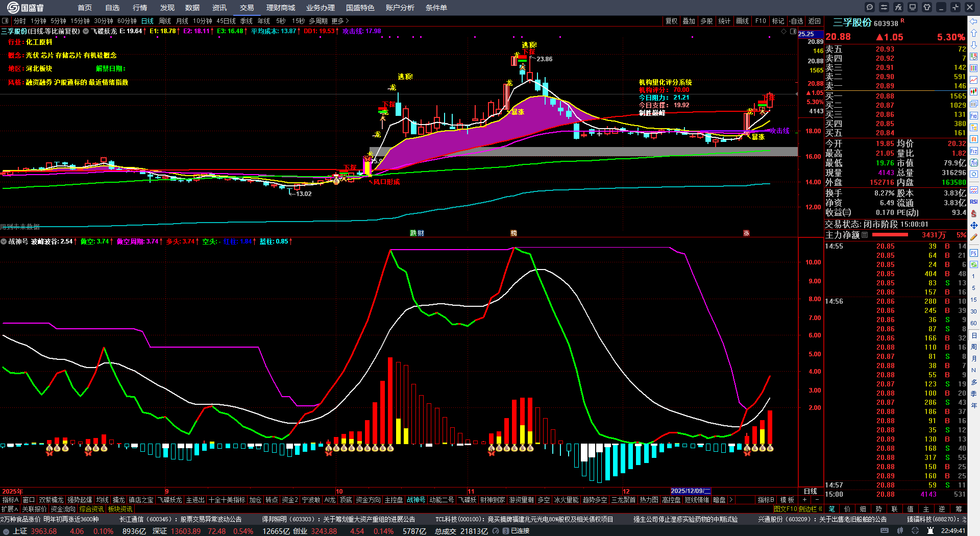The height and width of the screenshot is (536, 980).
Task: Open the message chat bubble icon
Action: [870, 7]
